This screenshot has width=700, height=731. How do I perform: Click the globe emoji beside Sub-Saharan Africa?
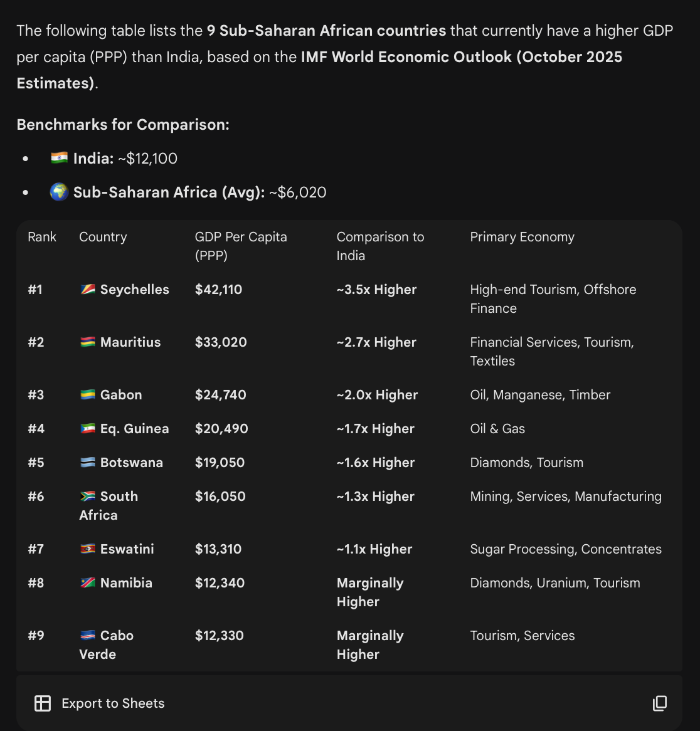(60, 192)
